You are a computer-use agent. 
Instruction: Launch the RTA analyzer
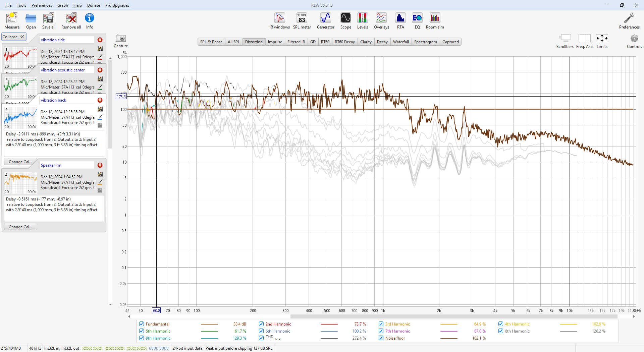400,18
